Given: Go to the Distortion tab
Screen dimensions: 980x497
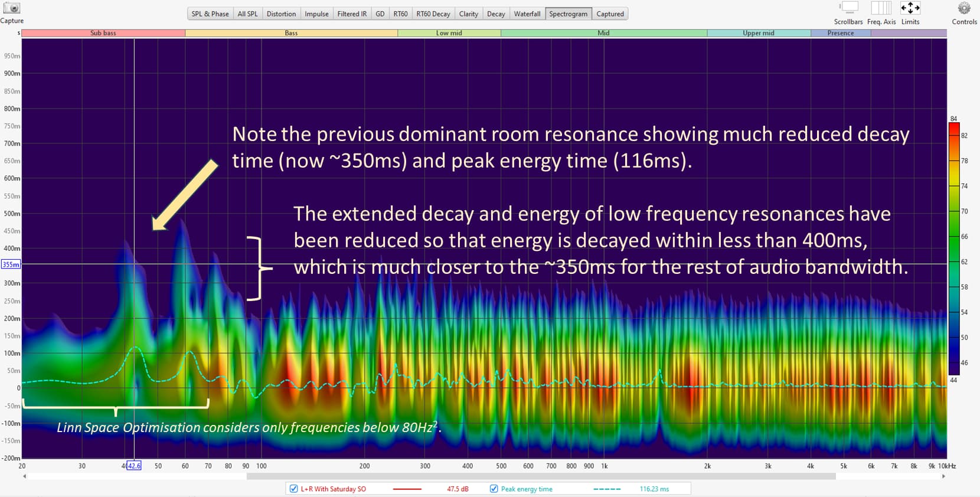Looking at the screenshot, I should [x=281, y=14].
